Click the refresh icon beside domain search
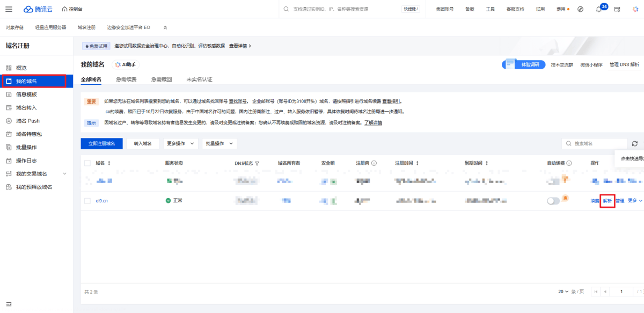This screenshot has width=644, height=313. 635,143
